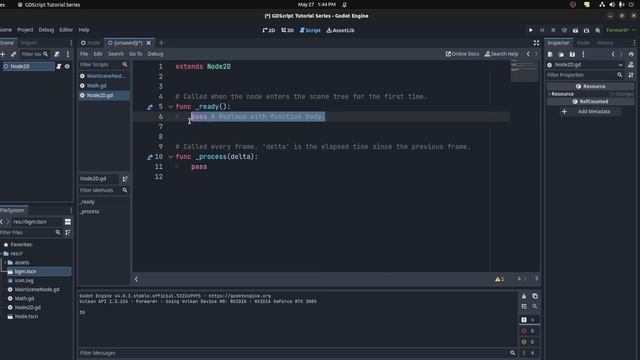640x360 pixels.
Task: Run the current scene with clapperboard icon
Action: [x=576, y=30]
